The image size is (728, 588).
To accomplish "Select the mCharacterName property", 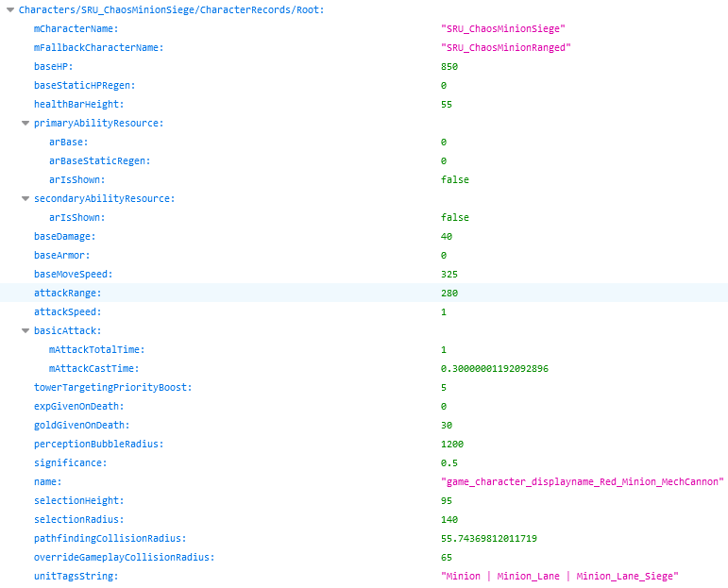I will click(x=76, y=28).
